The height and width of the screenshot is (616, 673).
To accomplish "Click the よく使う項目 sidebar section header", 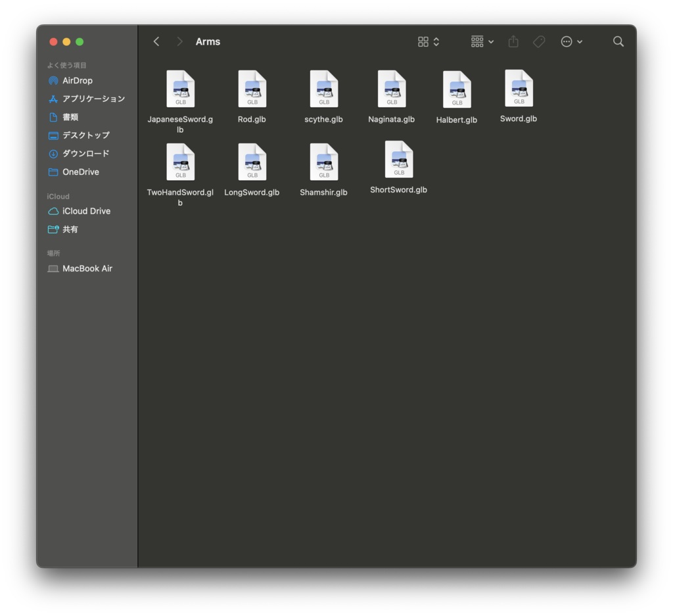I will click(x=66, y=65).
